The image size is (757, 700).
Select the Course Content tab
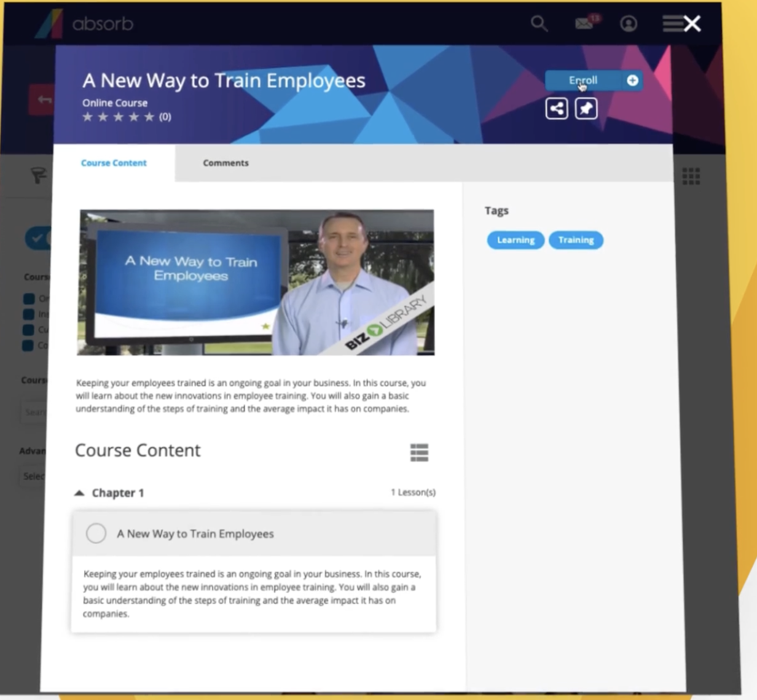click(x=114, y=163)
